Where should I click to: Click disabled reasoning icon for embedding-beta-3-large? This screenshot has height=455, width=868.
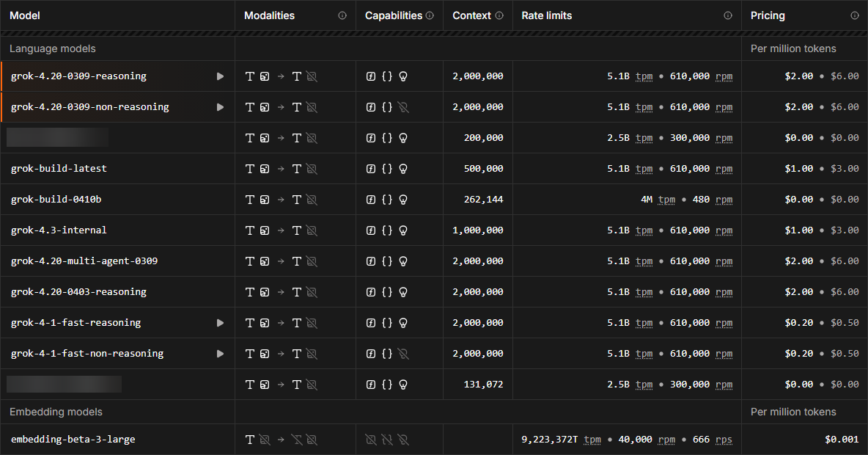(x=403, y=440)
